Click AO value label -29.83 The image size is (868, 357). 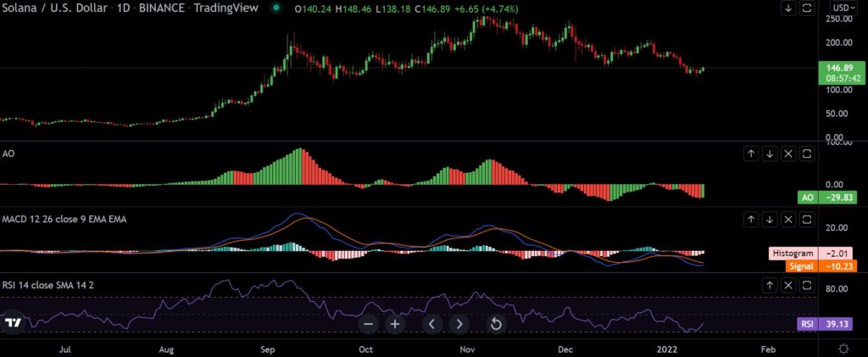[x=827, y=197]
